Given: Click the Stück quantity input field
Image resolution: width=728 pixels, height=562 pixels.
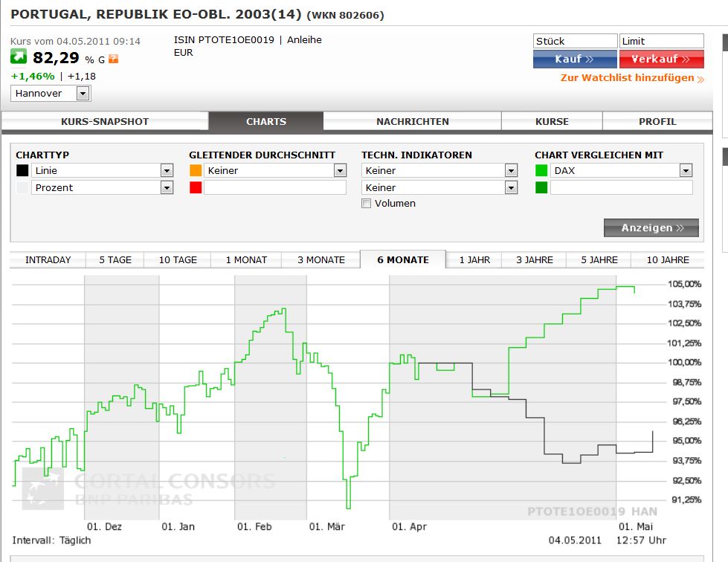Looking at the screenshot, I should 574,42.
